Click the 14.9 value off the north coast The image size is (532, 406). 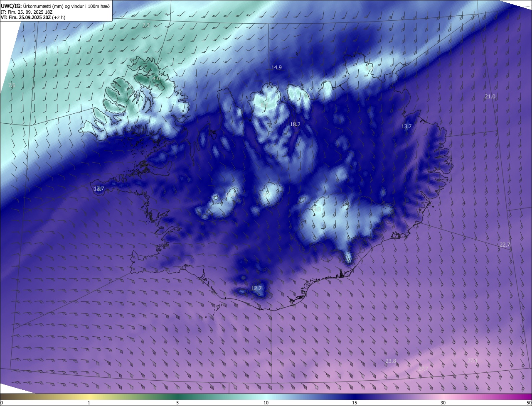(x=276, y=67)
